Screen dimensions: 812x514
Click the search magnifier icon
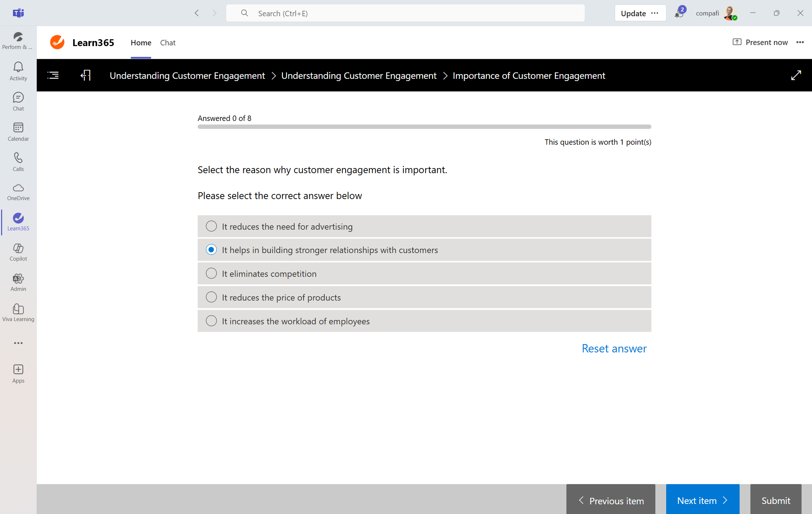tap(245, 13)
